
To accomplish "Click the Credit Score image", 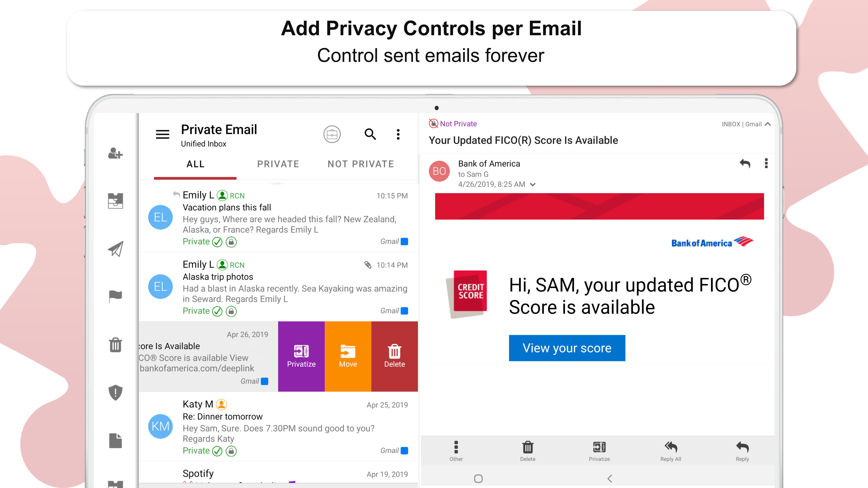I will [x=467, y=294].
